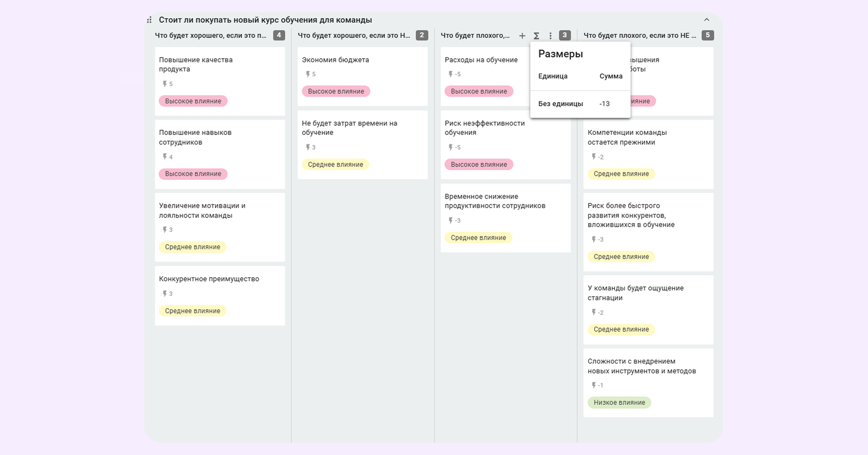Screen dimensions: 868x455
Task: Click 'Сумма' column header in popup
Action: pyautogui.click(x=611, y=76)
